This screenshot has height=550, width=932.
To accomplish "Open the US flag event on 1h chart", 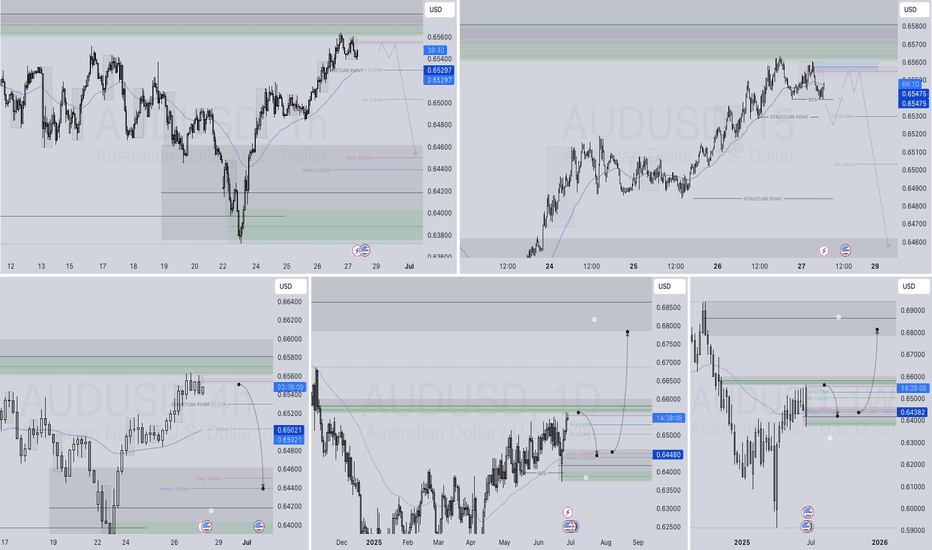I will point(365,250).
